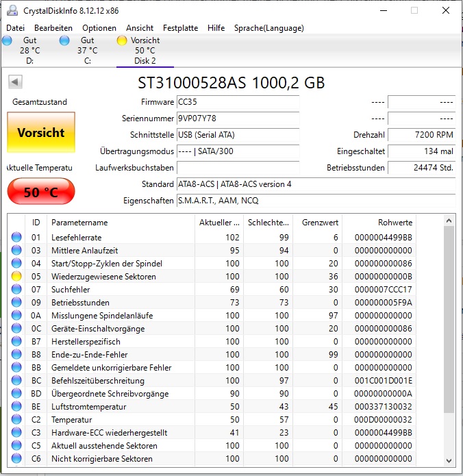
Task: Click the Eingeschaltet value 134 mal
Action: 422,151
